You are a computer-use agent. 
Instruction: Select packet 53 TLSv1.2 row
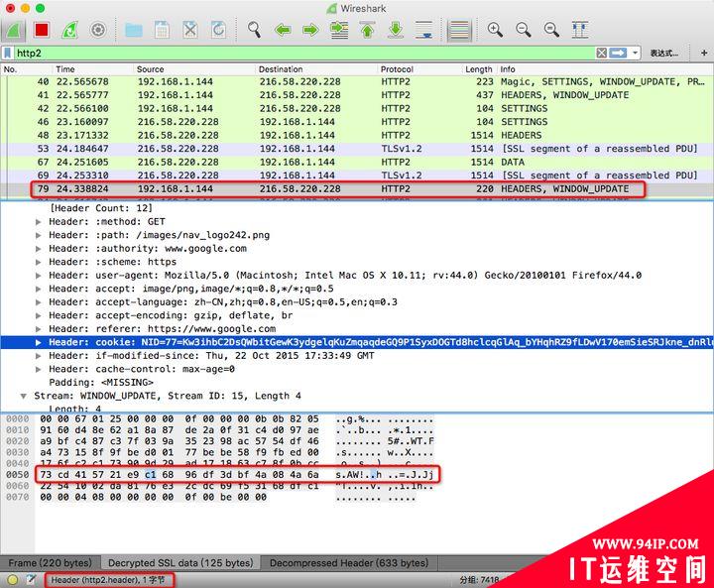(357, 149)
